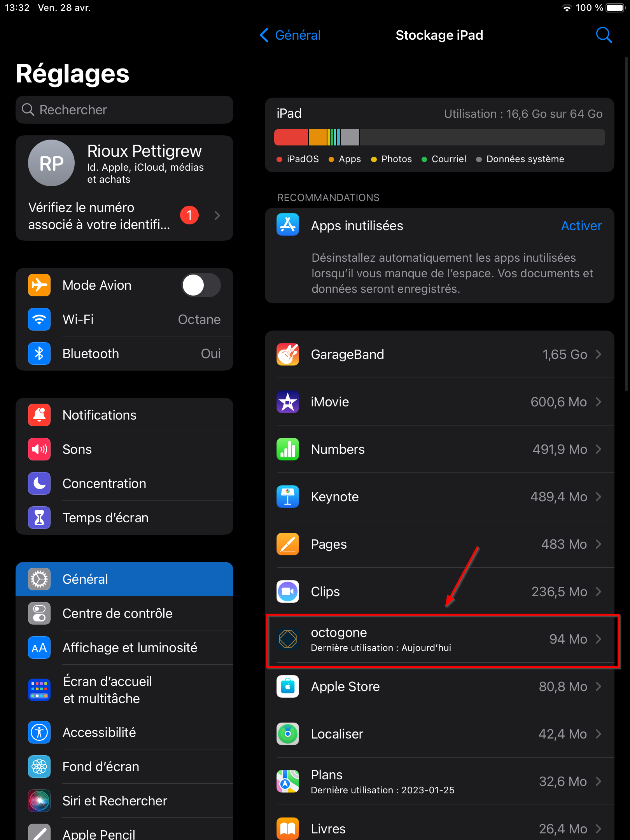This screenshot has width=630, height=840.
Task: Click the Livres book icon
Action: pos(288,829)
